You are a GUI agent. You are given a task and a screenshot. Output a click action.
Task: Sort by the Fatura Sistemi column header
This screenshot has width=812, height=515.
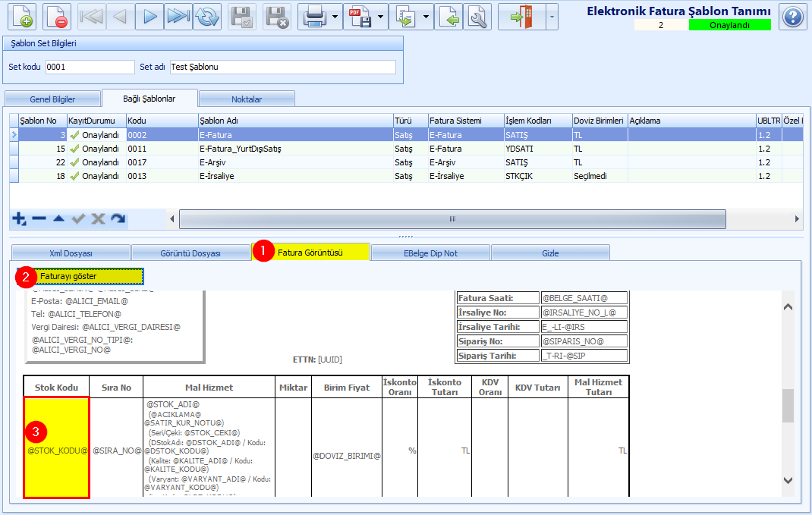pos(466,121)
